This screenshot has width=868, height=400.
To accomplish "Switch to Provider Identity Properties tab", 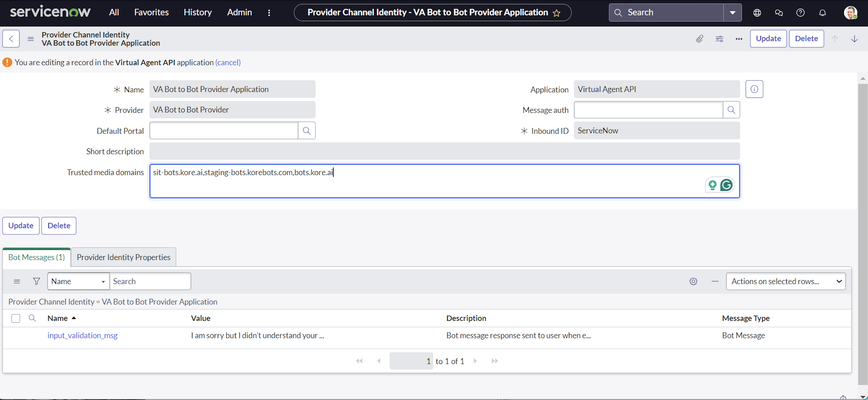I will (123, 257).
